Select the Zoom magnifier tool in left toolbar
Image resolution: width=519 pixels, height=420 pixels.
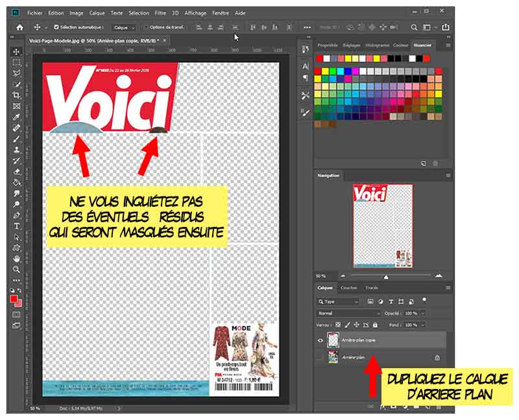click(16, 270)
